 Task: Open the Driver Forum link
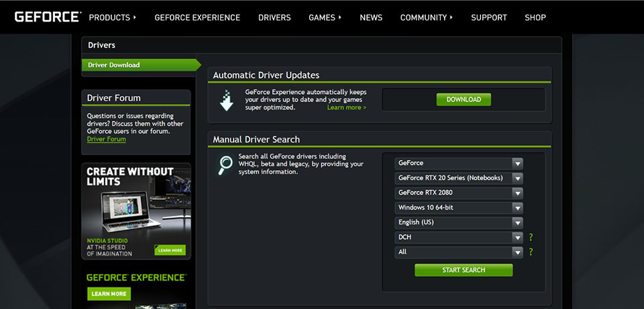(x=107, y=139)
